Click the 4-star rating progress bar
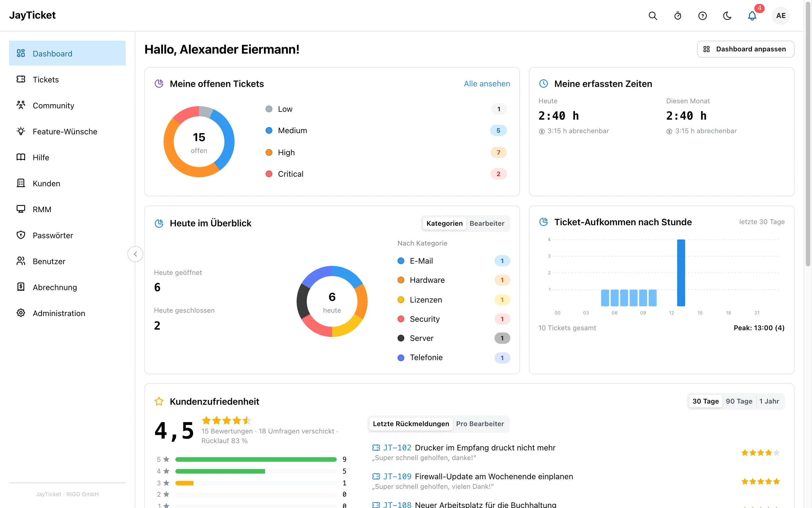 [x=256, y=471]
